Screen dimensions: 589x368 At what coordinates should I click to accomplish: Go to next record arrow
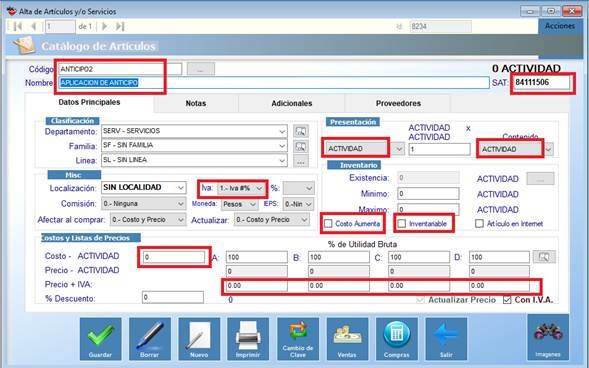pos(104,26)
